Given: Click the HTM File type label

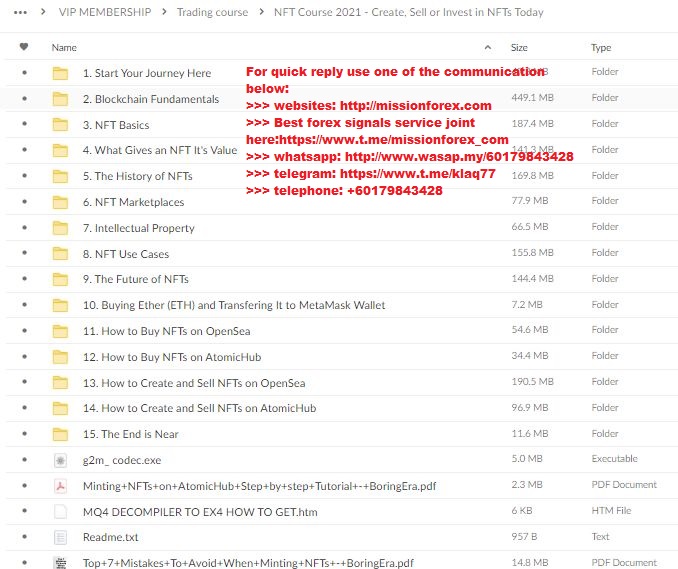Looking at the screenshot, I should click(611, 511).
